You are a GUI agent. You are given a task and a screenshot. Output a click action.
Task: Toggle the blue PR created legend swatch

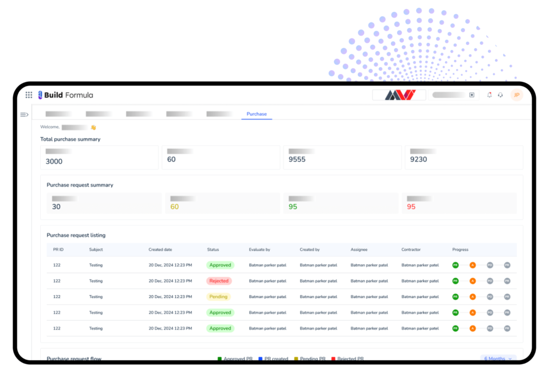coord(260,358)
